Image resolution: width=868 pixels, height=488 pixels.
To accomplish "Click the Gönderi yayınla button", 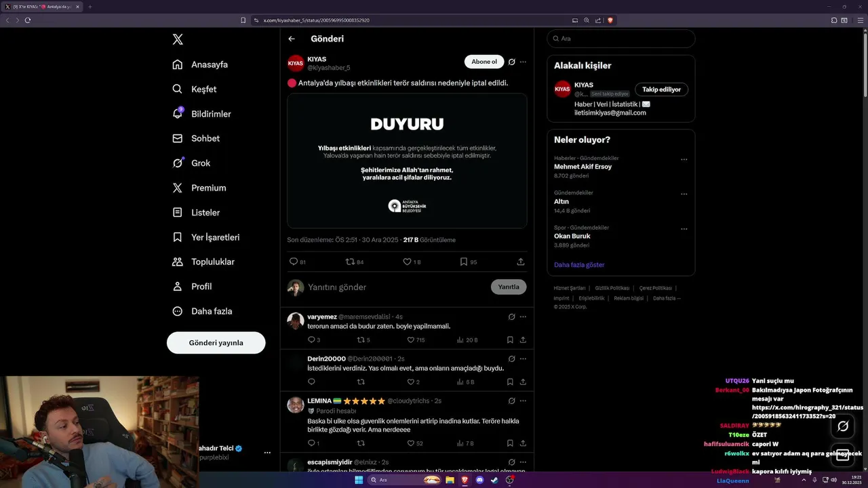I will 216,343.
